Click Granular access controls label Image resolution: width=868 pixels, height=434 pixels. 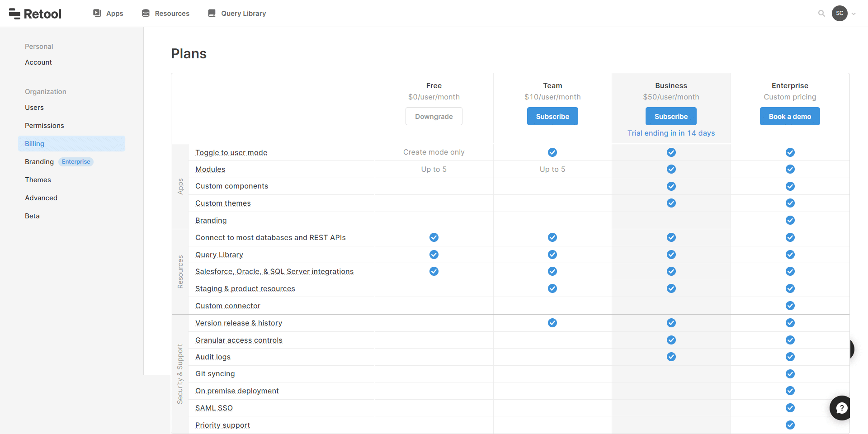(x=239, y=340)
